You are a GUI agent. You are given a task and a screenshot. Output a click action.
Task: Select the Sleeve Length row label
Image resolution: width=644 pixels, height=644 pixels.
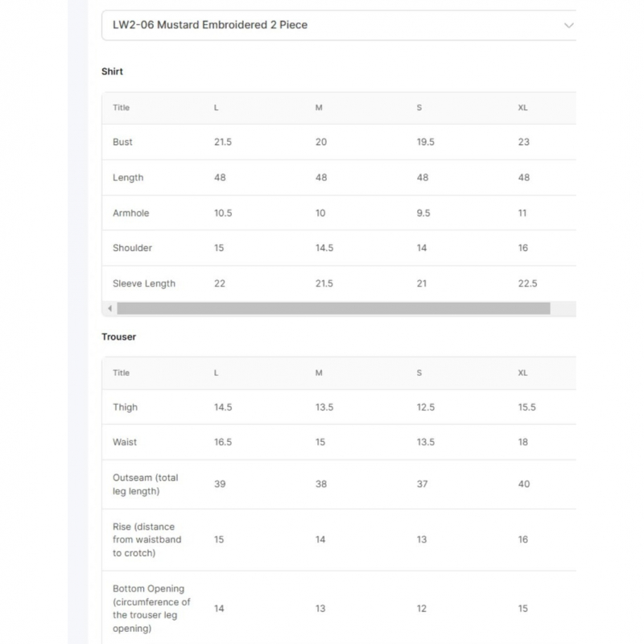tap(143, 283)
